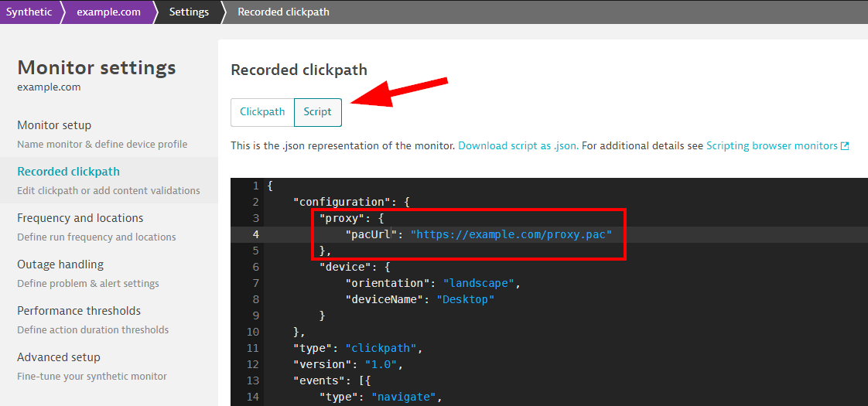The width and height of the screenshot is (868, 406).
Task: Click the "navigate" type value in editor
Action: point(405,397)
